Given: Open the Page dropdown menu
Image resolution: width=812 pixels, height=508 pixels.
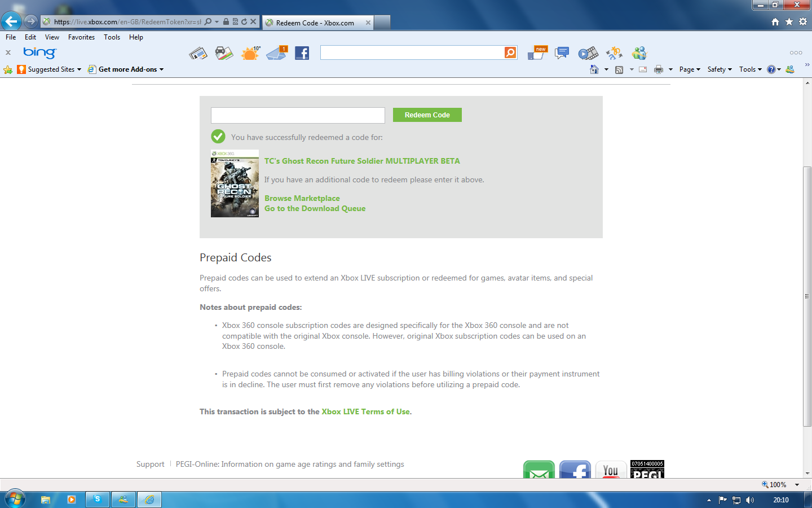Looking at the screenshot, I should point(690,69).
